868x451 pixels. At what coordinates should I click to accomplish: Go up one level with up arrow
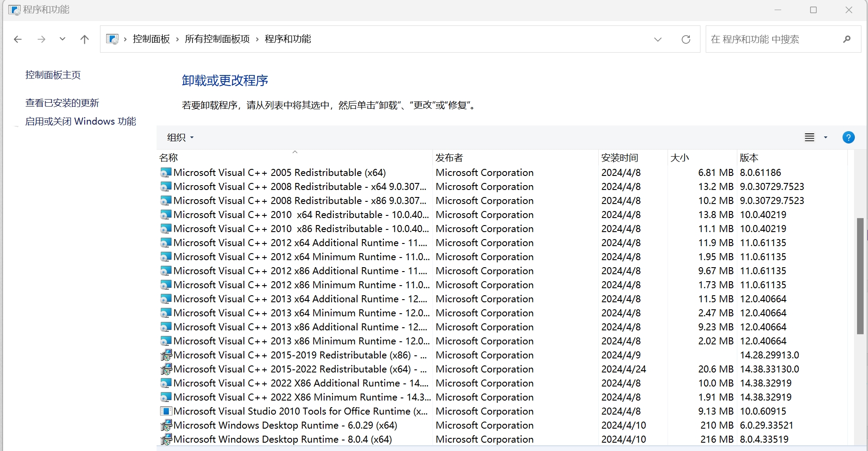85,39
